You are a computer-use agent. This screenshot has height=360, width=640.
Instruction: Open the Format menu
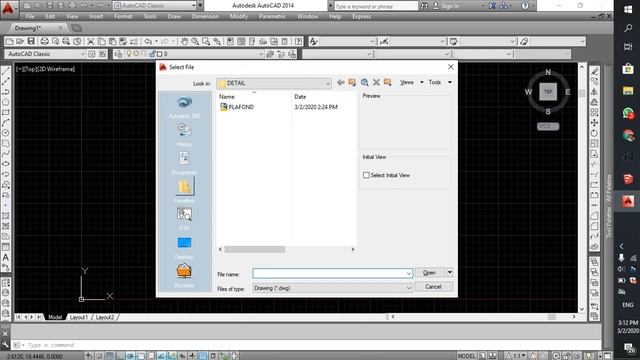[x=123, y=16]
